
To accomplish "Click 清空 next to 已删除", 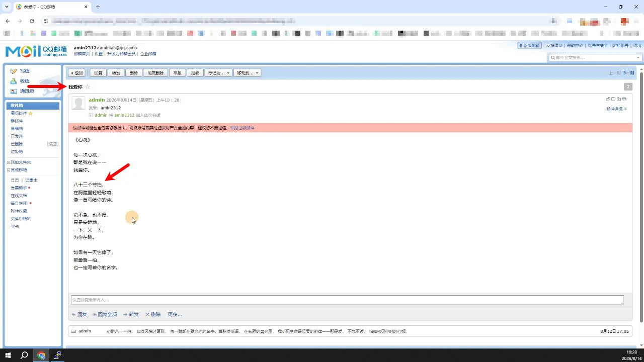I will 53,144.
